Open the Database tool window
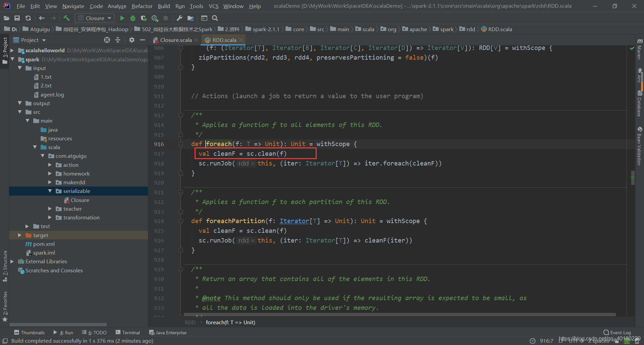 tap(640, 103)
